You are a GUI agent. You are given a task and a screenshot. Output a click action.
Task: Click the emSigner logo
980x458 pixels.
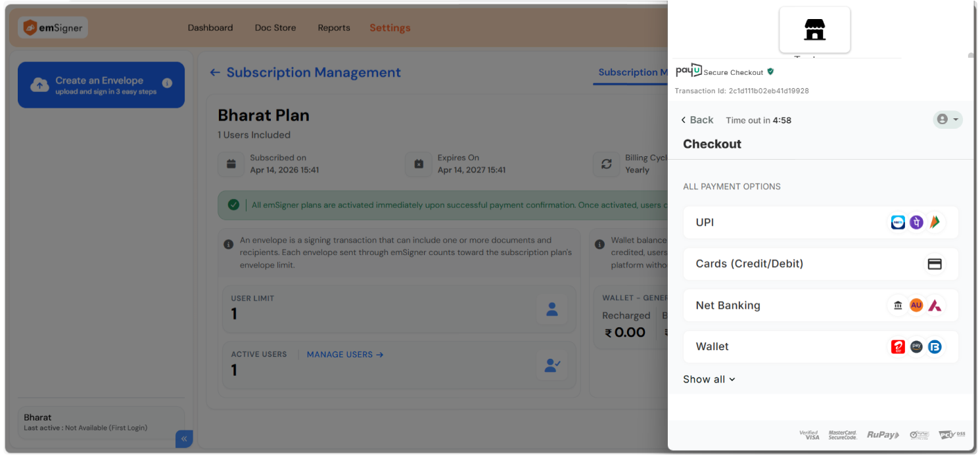coord(53,28)
